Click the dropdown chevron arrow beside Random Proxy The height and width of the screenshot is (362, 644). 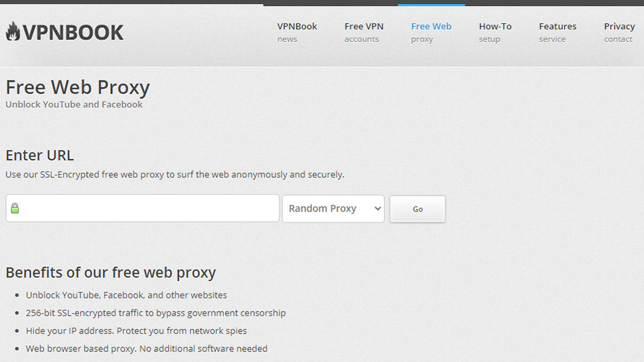pos(378,209)
